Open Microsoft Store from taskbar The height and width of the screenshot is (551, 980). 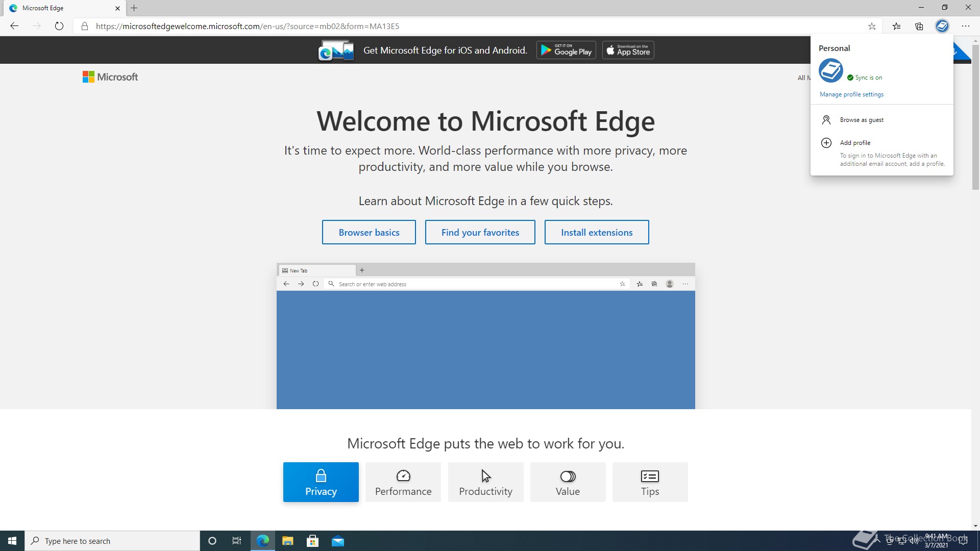click(313, 541)
